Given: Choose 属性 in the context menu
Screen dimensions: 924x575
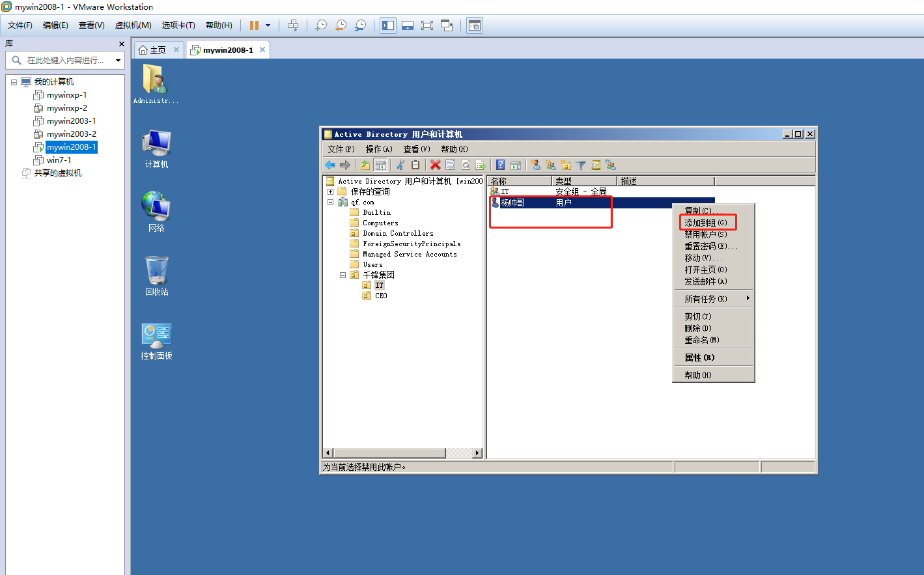Looking at the screenshot, I should [713, 358].
